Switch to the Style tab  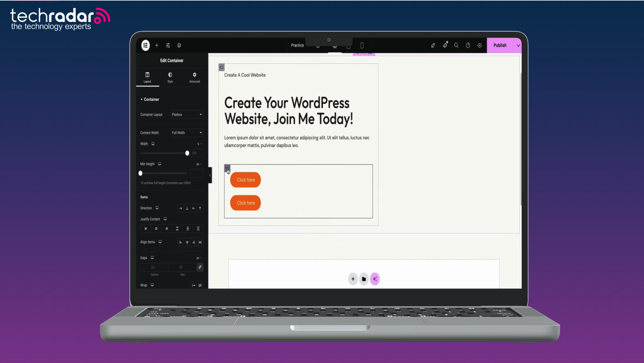(x=170, y=77)
